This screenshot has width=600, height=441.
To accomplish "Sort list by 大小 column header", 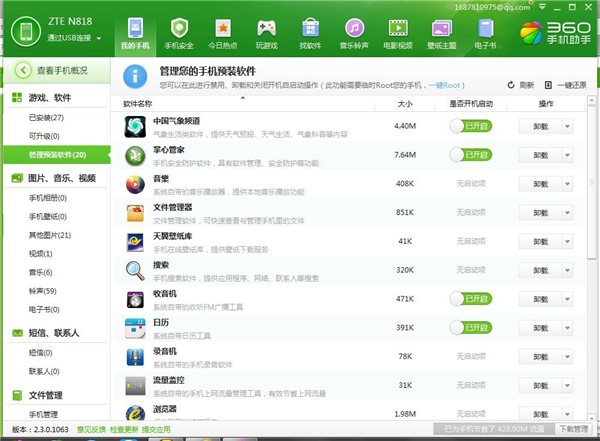I will 405,104.
